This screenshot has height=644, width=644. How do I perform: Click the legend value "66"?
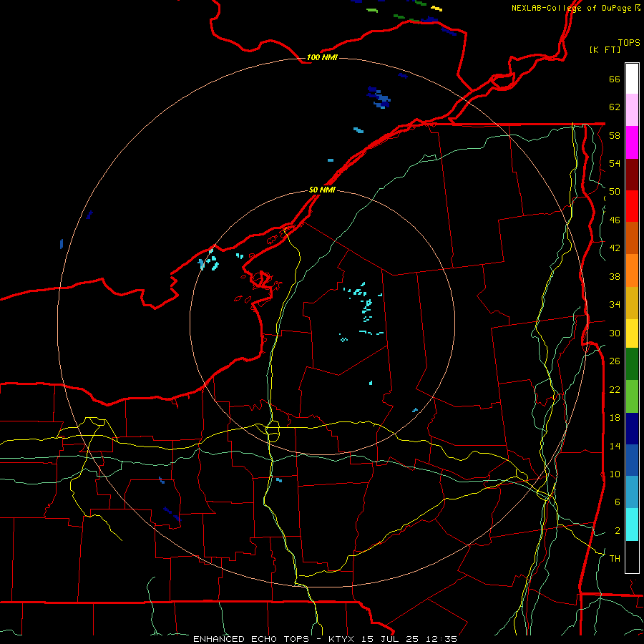pyautogui.click(x=615, y=79)
